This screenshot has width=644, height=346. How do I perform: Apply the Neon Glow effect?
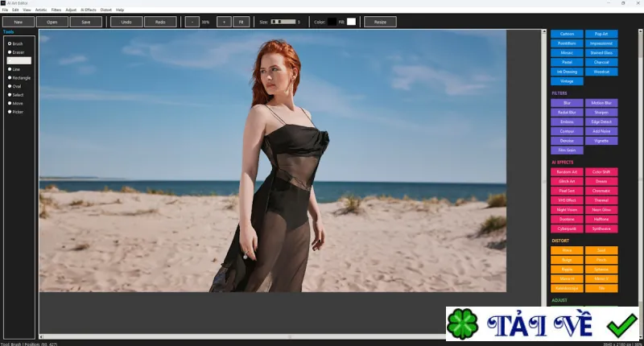click(601, 209)
